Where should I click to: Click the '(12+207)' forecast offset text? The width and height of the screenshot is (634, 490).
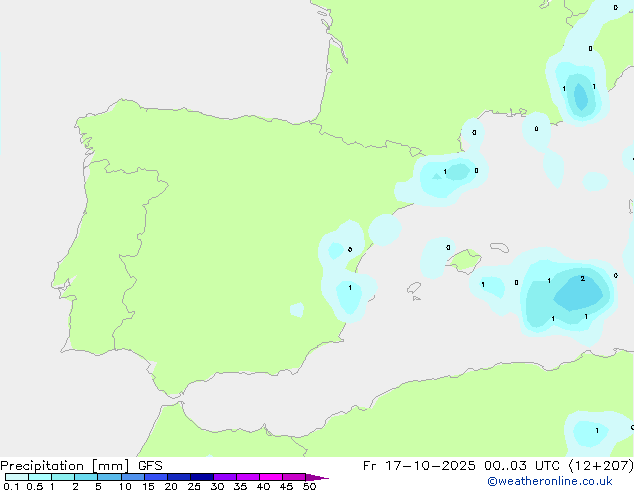(x=601, y=466)
